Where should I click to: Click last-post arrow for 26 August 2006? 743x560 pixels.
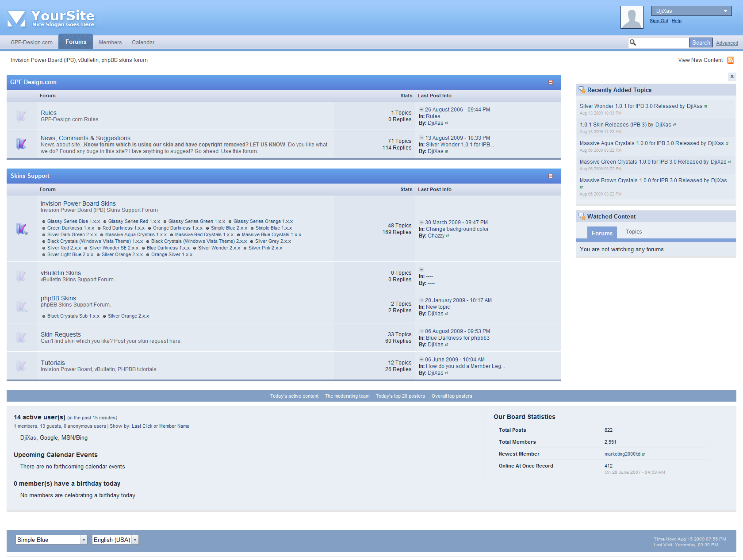click(x=421, y=109)
